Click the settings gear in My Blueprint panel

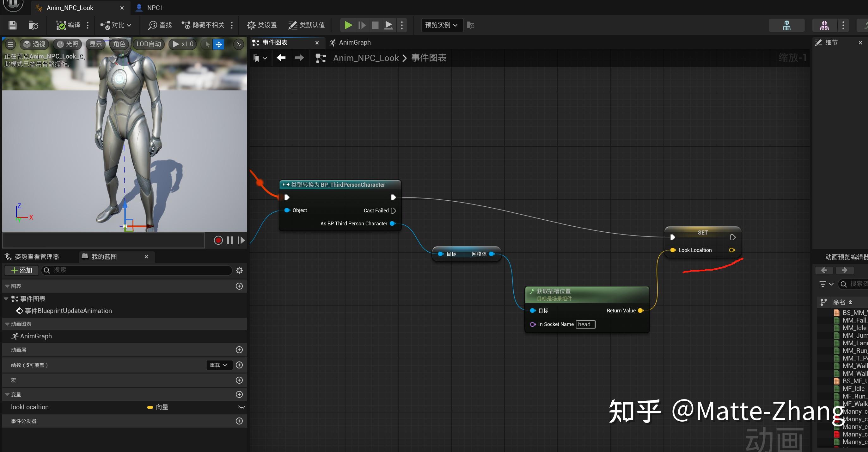tap(239, 270)
